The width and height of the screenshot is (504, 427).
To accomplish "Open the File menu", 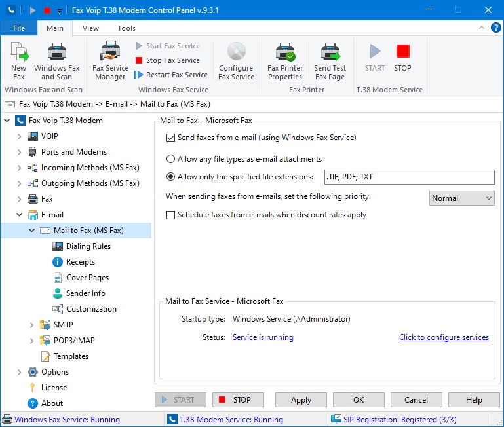I will point(19,28).
